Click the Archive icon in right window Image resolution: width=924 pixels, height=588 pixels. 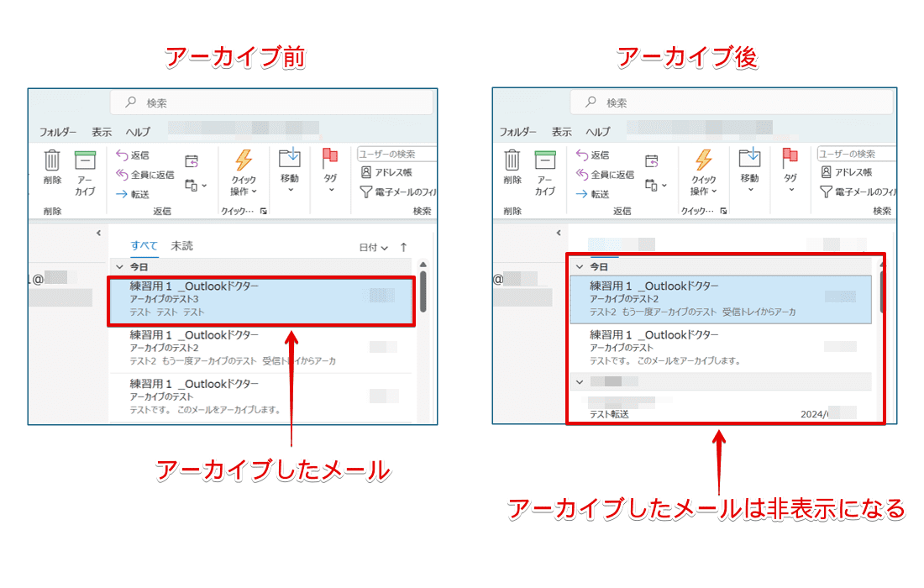pos(545,160)
